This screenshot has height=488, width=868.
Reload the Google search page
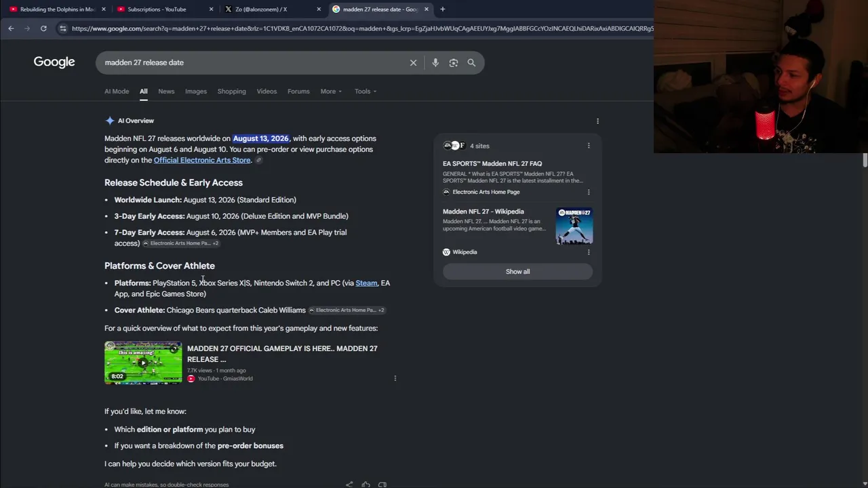pos(43,28)
